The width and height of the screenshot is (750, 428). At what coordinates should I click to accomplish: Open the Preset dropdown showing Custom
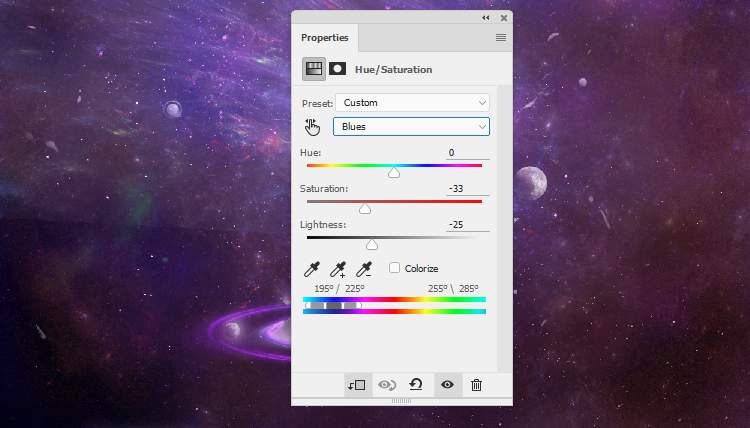(412, 102)
